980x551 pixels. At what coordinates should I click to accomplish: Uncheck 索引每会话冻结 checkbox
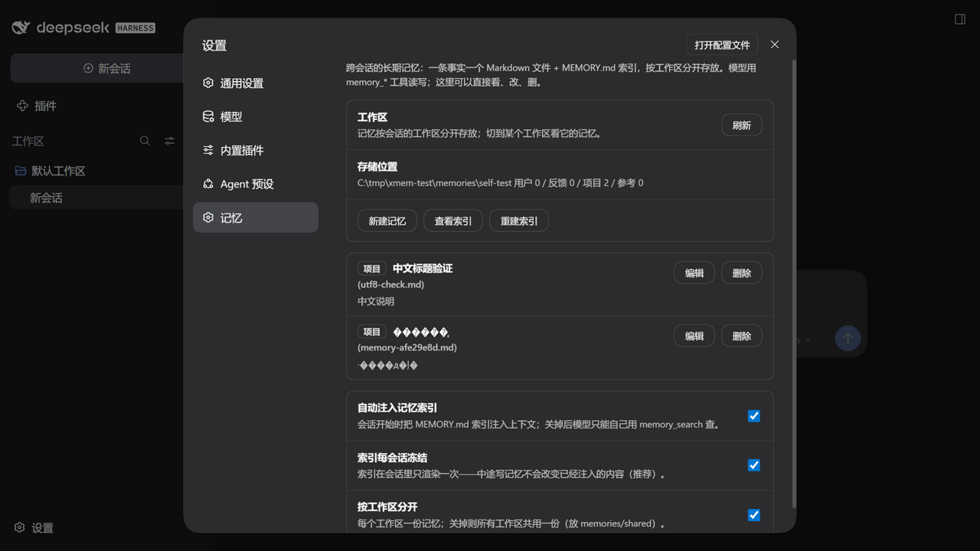point(754,465)
